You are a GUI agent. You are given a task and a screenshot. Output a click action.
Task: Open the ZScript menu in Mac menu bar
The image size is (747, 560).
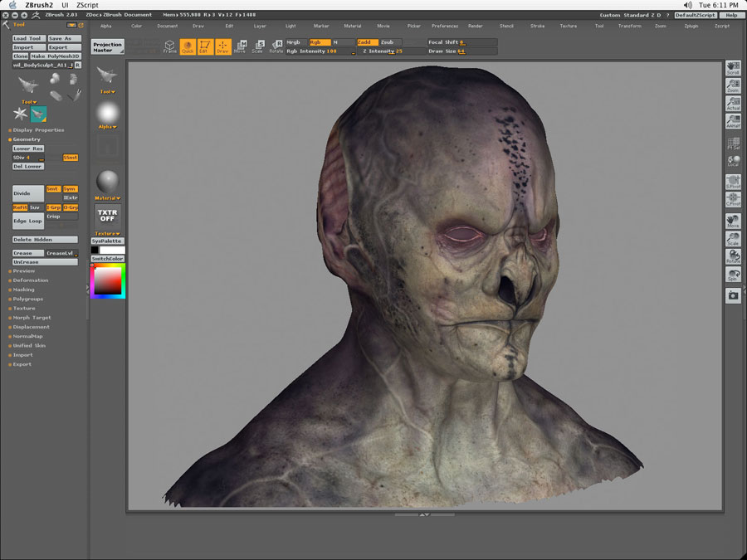pyautogui.click(x=87, y=5)
